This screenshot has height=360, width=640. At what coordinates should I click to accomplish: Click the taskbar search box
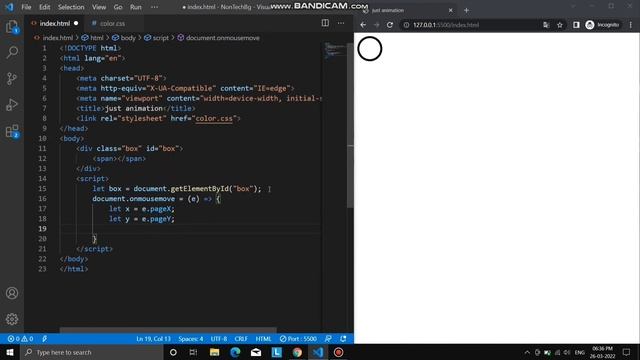pyautogui.click(x=91, y=352)
